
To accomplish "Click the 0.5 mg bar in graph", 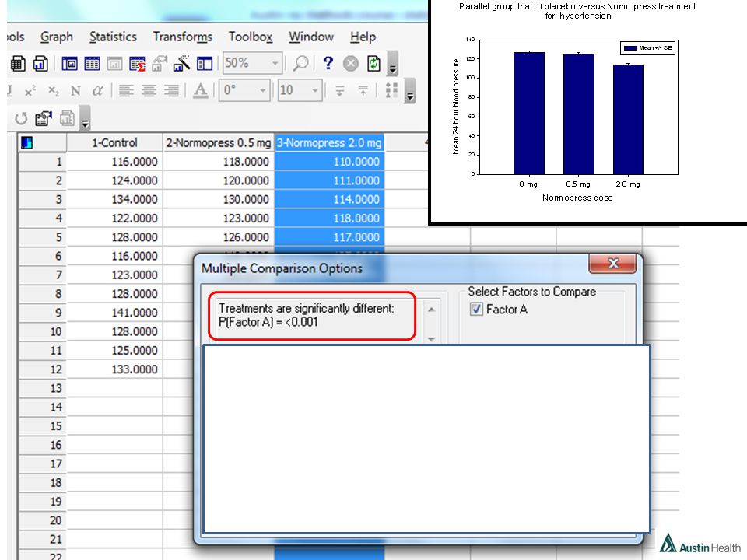I will pyautogui.click(x=578, y=114).
